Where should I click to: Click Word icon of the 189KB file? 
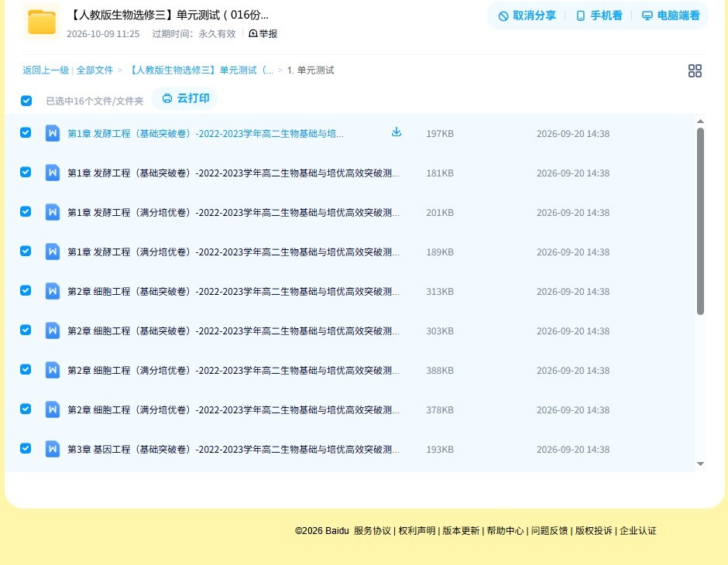click(53, 252)
